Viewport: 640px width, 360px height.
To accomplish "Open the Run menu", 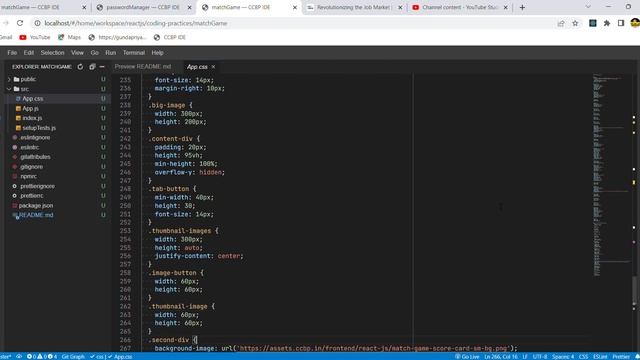I will tap(111, 53).
